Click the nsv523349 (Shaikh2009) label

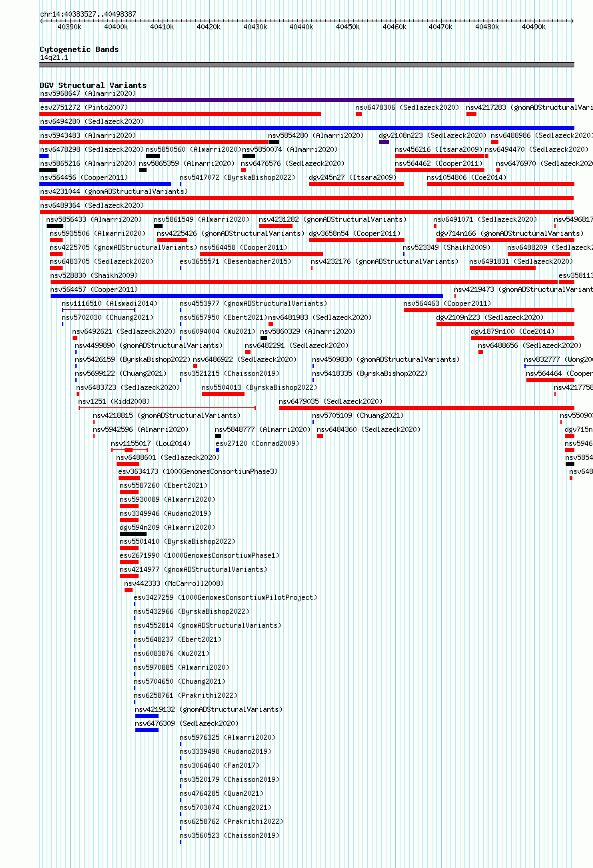coord(446,247)
